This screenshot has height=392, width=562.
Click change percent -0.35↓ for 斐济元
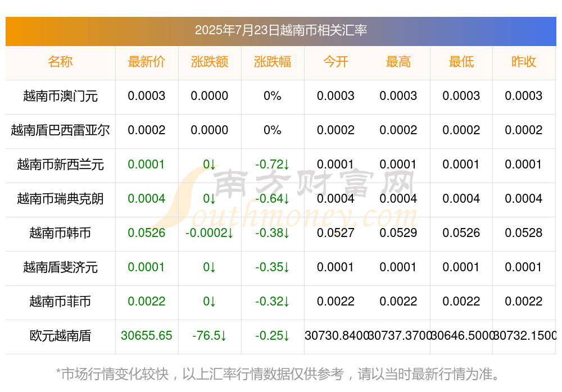click(273, 267)
